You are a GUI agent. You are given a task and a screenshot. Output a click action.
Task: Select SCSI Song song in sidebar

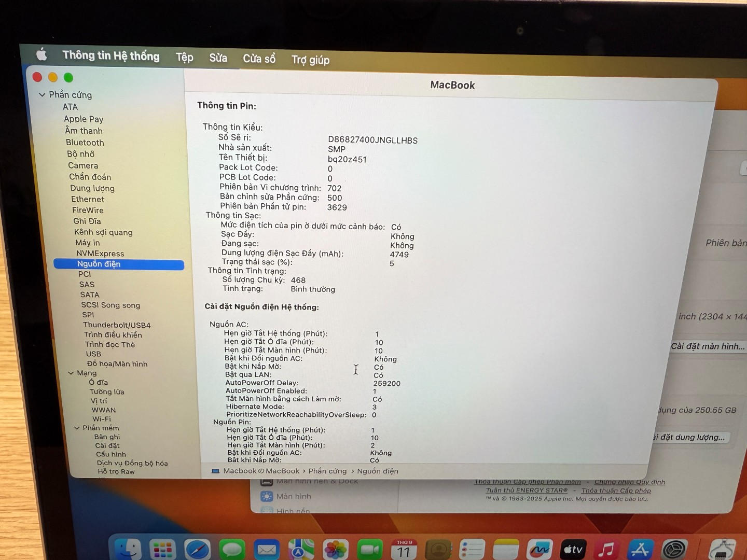[110, 305]
